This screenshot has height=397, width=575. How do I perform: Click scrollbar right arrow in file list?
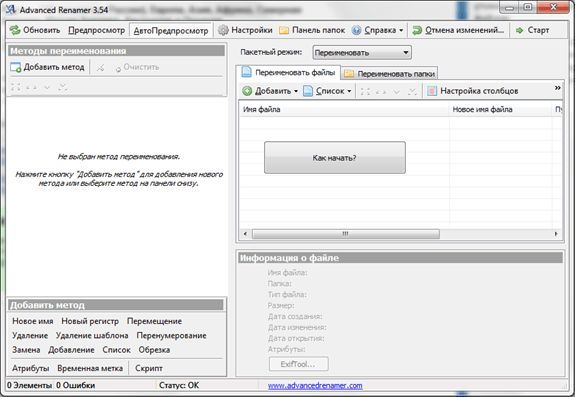556,234
